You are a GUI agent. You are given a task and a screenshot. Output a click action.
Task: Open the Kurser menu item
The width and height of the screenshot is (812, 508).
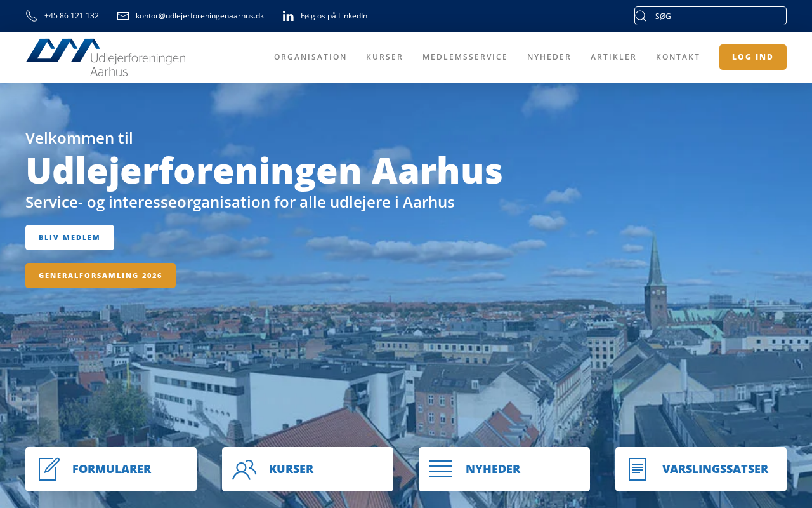[x=384, y=57]
